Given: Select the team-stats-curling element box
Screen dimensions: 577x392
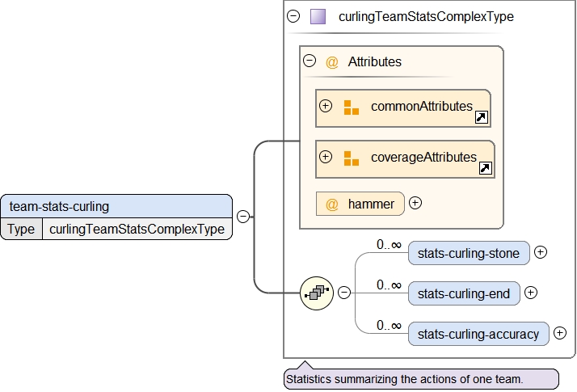Looking at the screenshot, I should coord(116,206).
